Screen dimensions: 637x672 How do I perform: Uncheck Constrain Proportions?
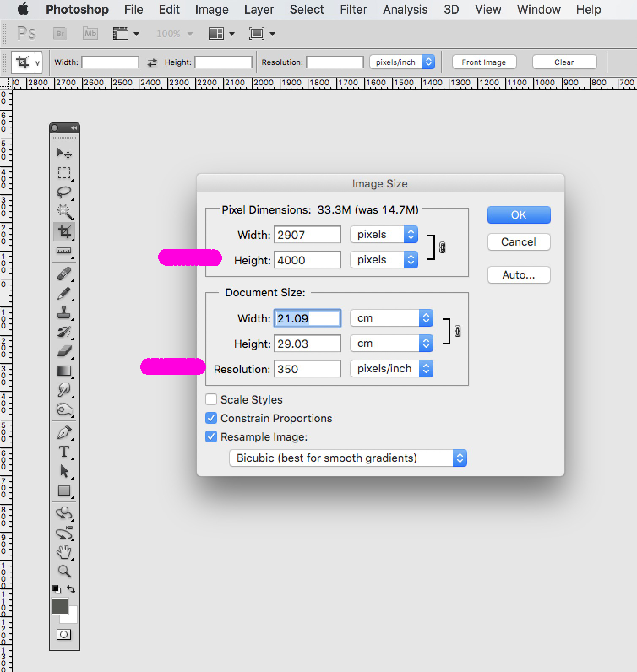211,418
